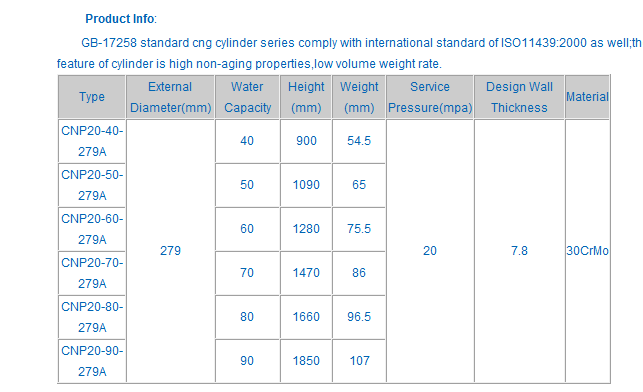This screenshot has height=392, width=643.
Task: Click the Product Info heading
Action: point(121,19)
